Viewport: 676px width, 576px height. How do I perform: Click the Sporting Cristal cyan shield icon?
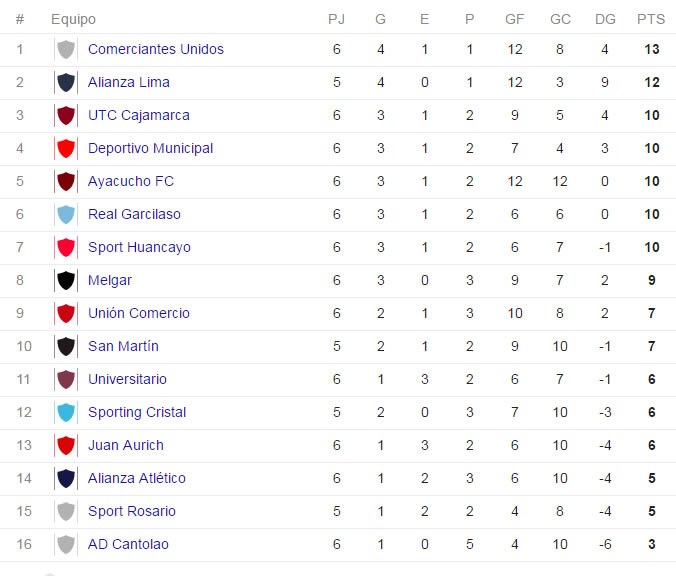tap(66, 412)
